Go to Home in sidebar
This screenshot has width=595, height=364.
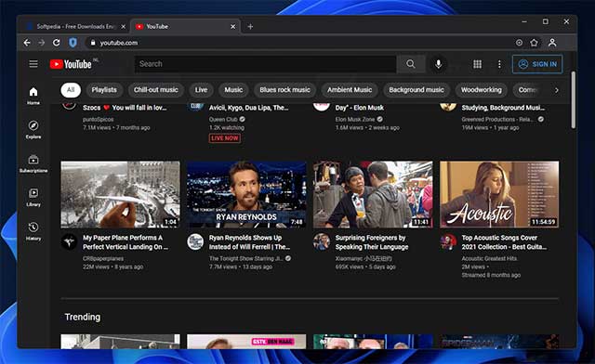[x=33, y=96]
